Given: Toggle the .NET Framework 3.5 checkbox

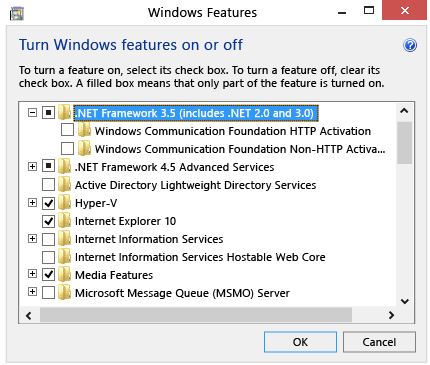Looking at the screenshot, I should 48,113.
